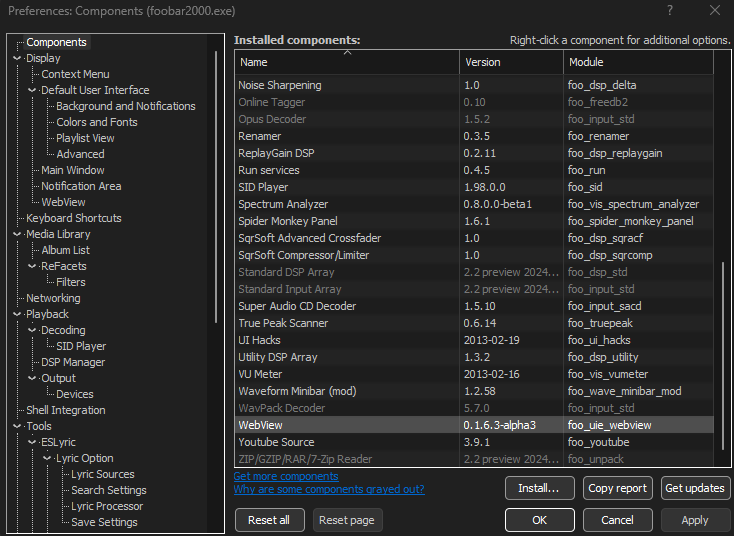Collapse the Media Library node
This screenshot has width=734, height=536.
[x=17, y=235]
